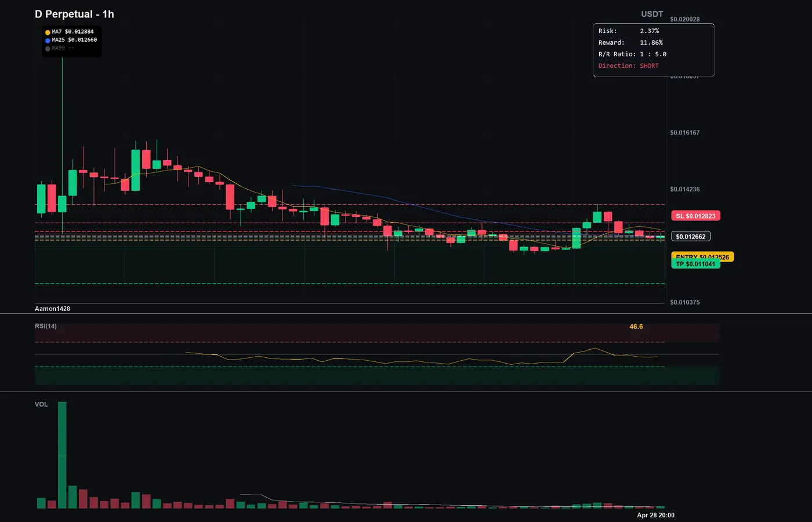Click the Direction: SHORT label
The width and height of the screenshot is (812, 522).
[x=629, y=66]
